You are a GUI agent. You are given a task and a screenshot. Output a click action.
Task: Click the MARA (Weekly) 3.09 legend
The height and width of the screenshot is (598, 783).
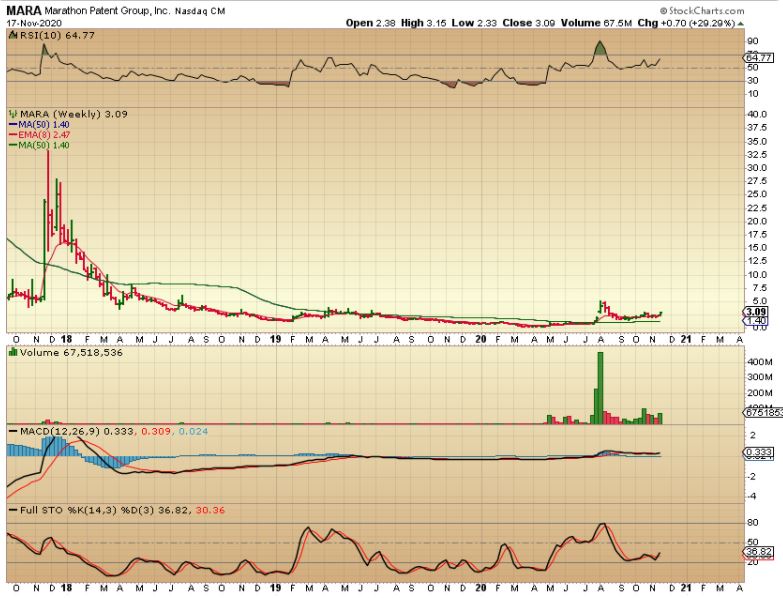pos(73,114)
